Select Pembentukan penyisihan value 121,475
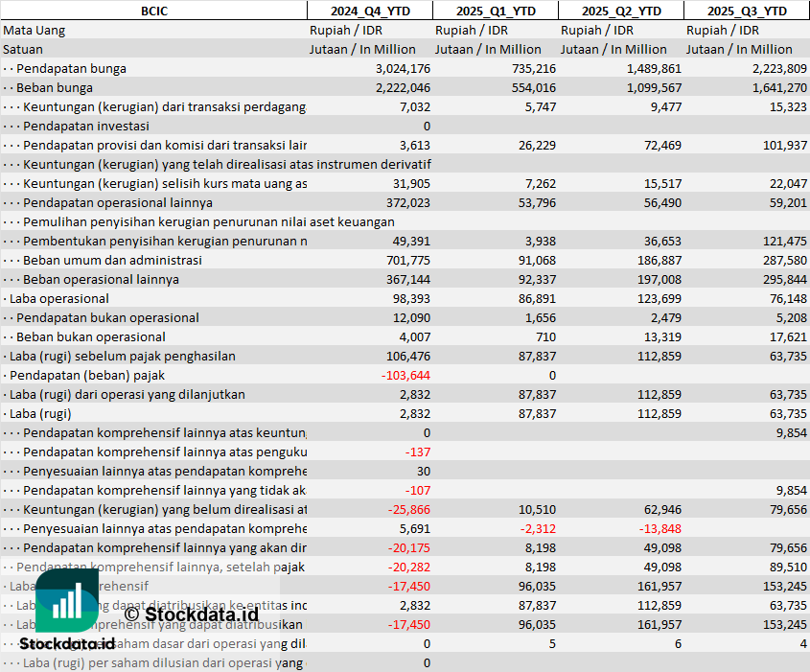810x672 pixels. [x=785, y=241]
